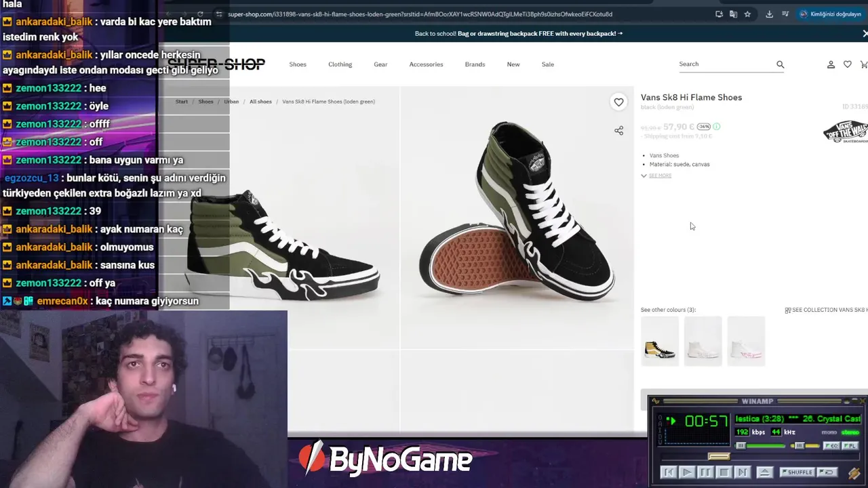Open Winamp main menu icon in title bar
This screenshot has width=868, height=488.
(x=656, y=401)
